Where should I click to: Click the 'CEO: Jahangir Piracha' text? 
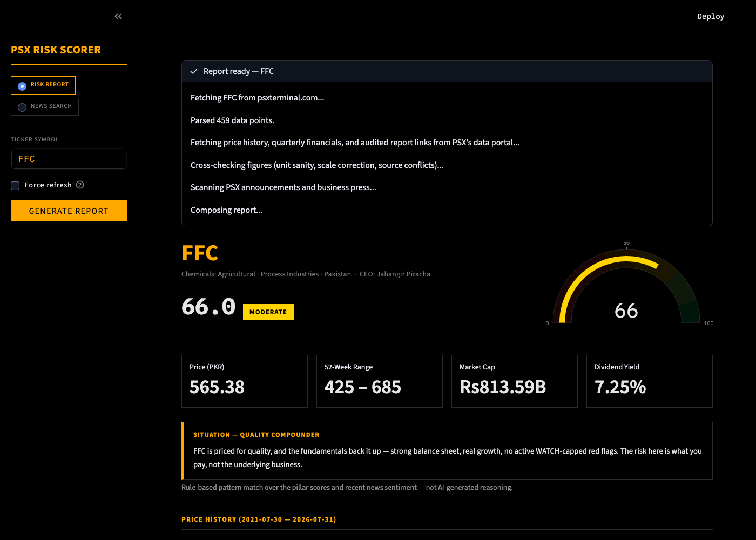click(x=395, y=274)
